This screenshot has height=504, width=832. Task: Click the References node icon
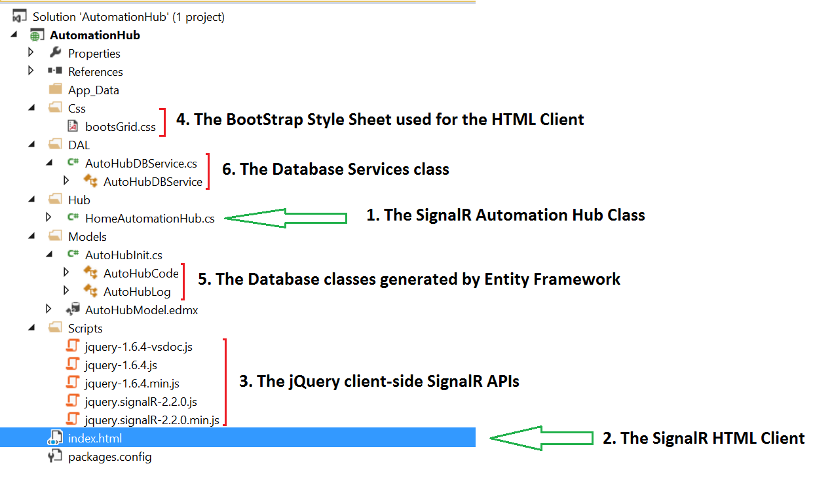tap(55, 71)
